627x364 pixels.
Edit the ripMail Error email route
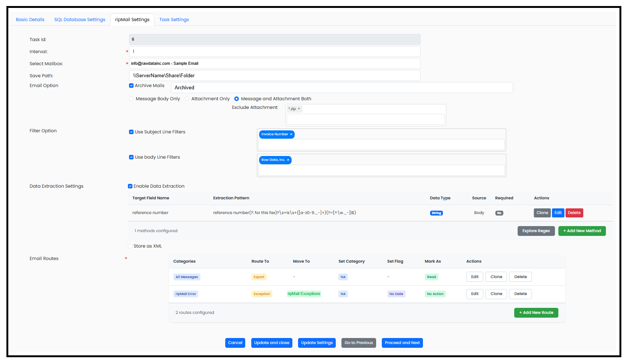click(475, 294)
